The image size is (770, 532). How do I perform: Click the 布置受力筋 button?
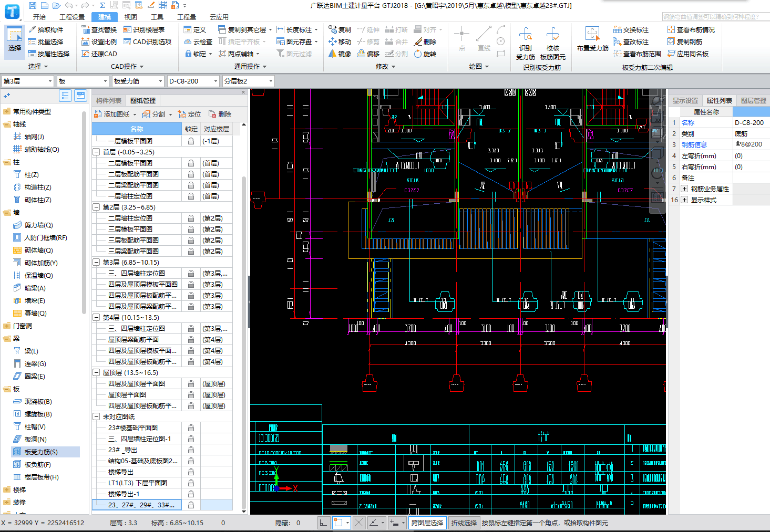(x=593, y=40)
